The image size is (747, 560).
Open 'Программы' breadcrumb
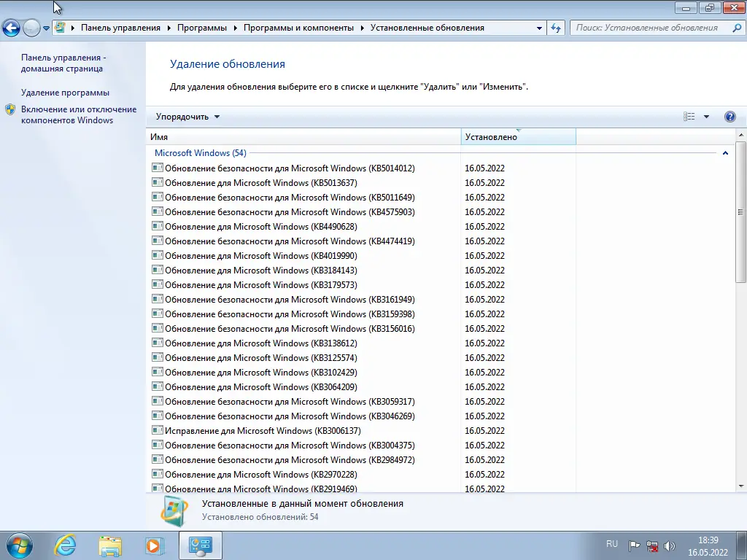point(202,28)
